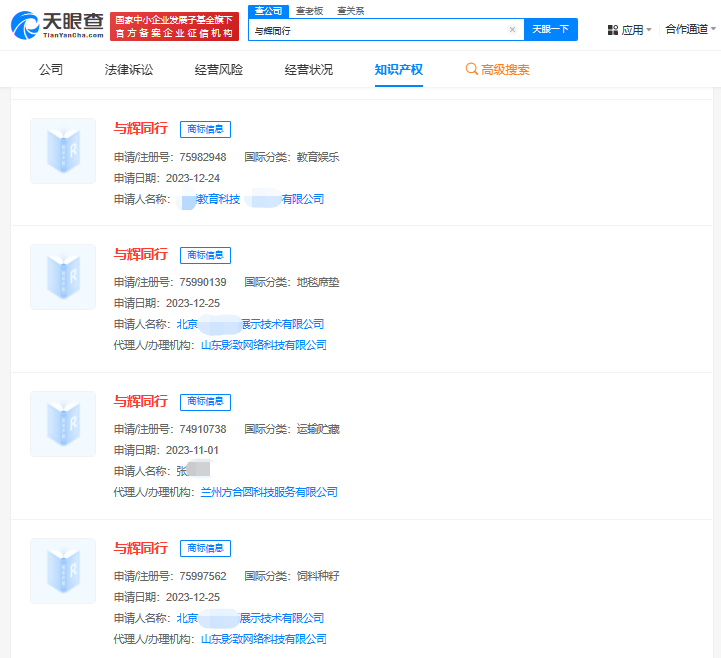
Task: Click registration number 75997562
Action: click(203, 576)
